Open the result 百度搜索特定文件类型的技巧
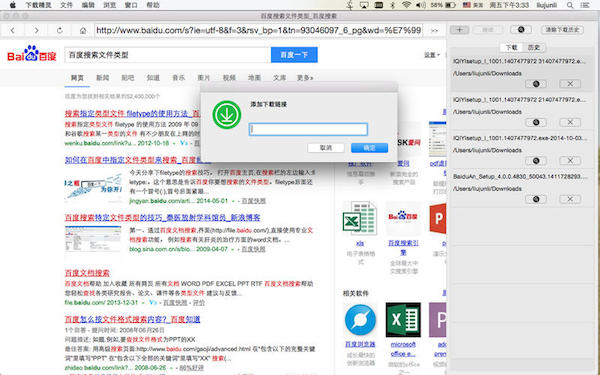 tap(162, 217)
